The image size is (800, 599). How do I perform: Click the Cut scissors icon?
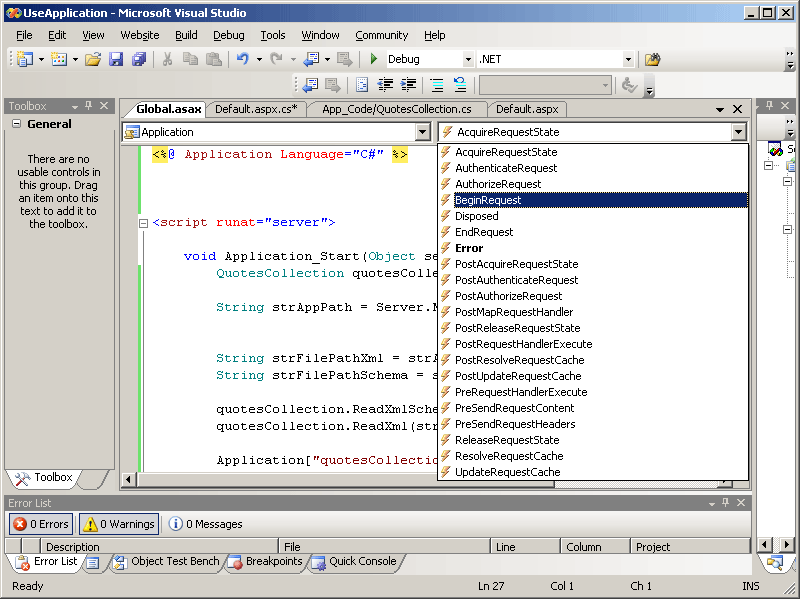pyautogui.click(x=168, y=60)
